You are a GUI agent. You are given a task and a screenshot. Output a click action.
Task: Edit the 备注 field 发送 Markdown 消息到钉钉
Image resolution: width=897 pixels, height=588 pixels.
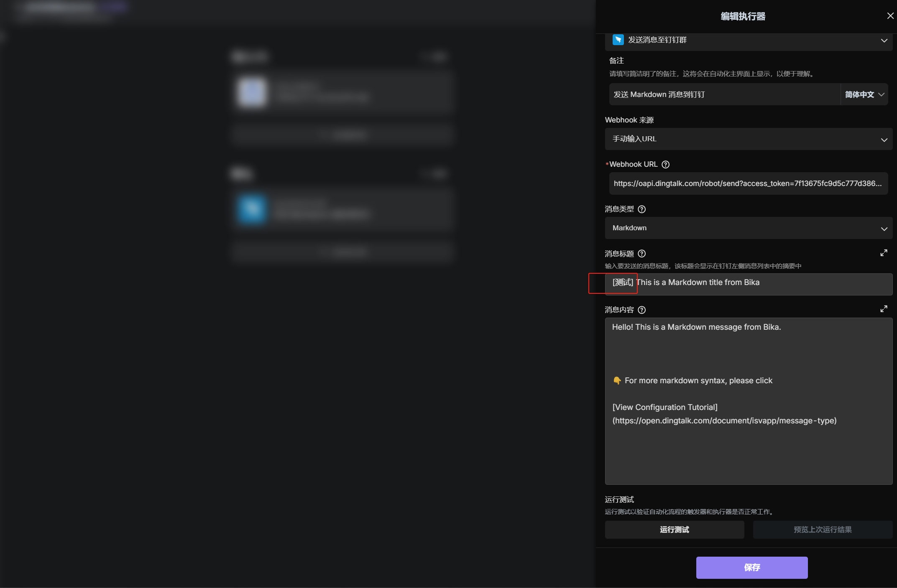724,94
